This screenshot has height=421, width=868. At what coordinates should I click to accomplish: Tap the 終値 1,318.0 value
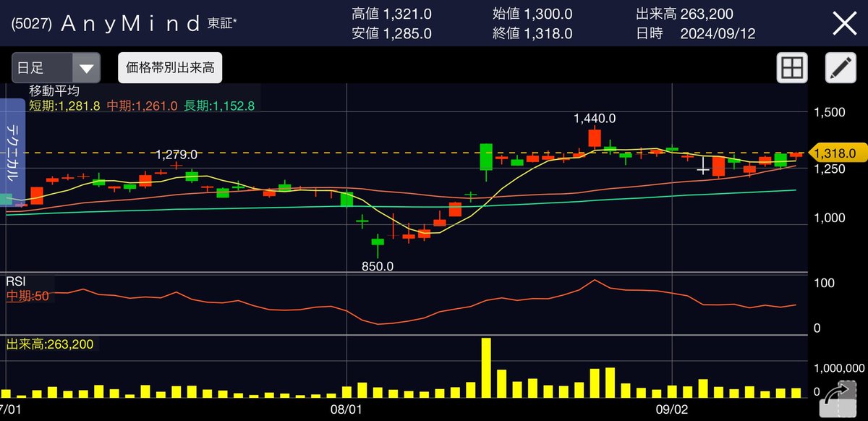[x=532, y=33]
